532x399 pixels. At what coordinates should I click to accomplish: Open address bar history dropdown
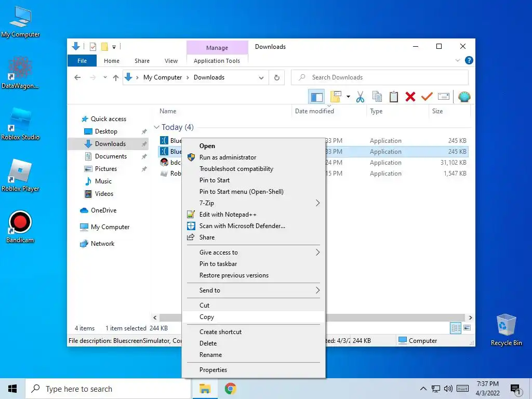pyautogui.click(x=261, y=78)
